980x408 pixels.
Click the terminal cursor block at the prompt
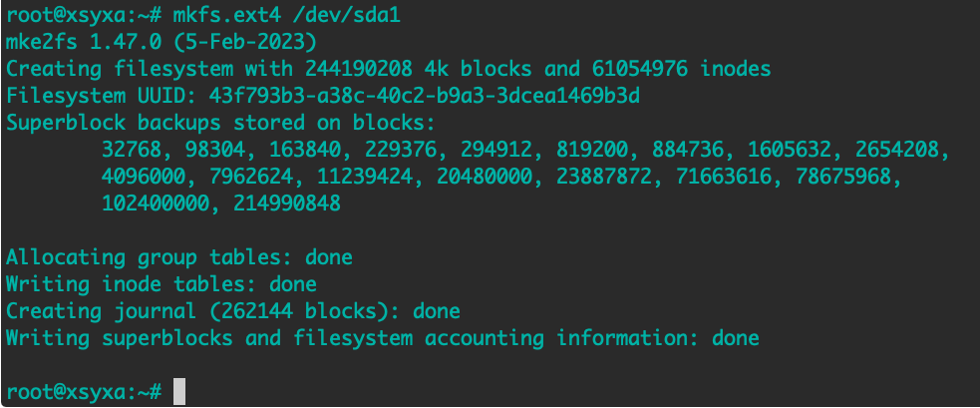coord(179,392)
